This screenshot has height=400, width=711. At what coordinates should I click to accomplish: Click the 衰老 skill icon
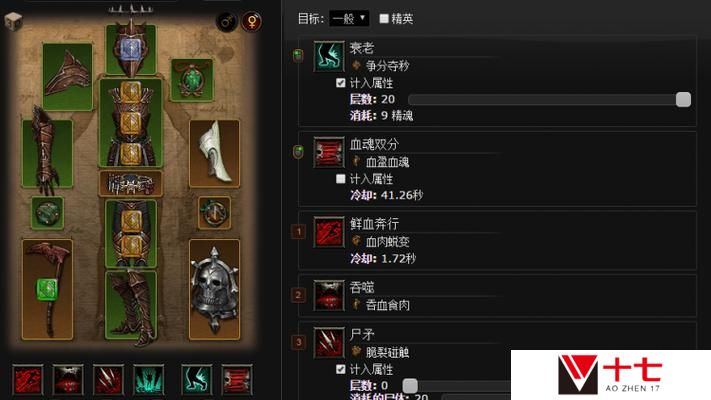click(x=329, y=56)
